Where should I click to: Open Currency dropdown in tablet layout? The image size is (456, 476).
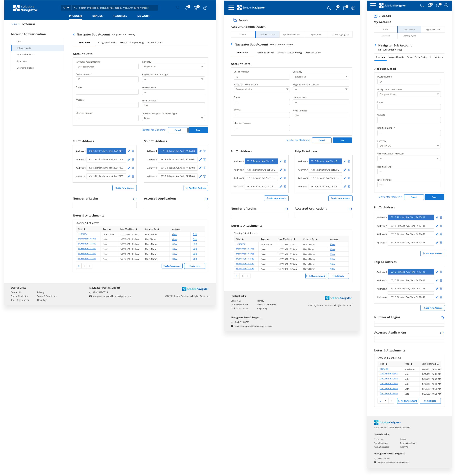click(321, 76)
